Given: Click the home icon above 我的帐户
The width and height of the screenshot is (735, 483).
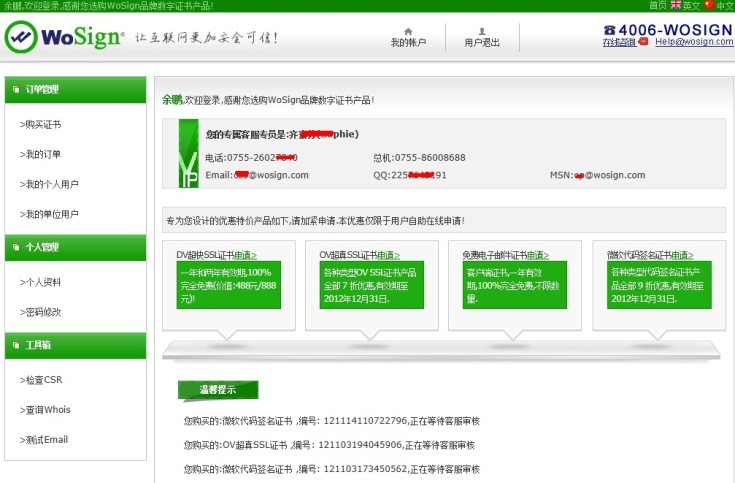Looking at the screenshot, I should (x=408, y=31).
